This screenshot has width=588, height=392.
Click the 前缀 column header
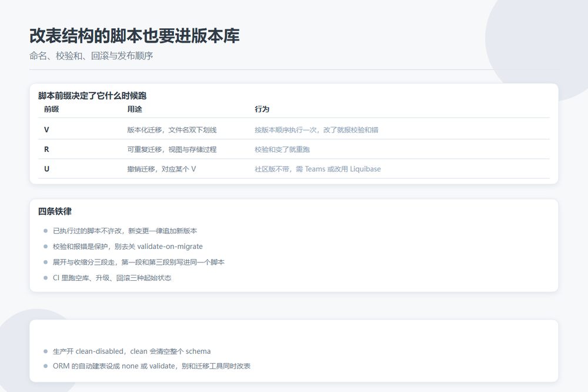click(51, 109)
